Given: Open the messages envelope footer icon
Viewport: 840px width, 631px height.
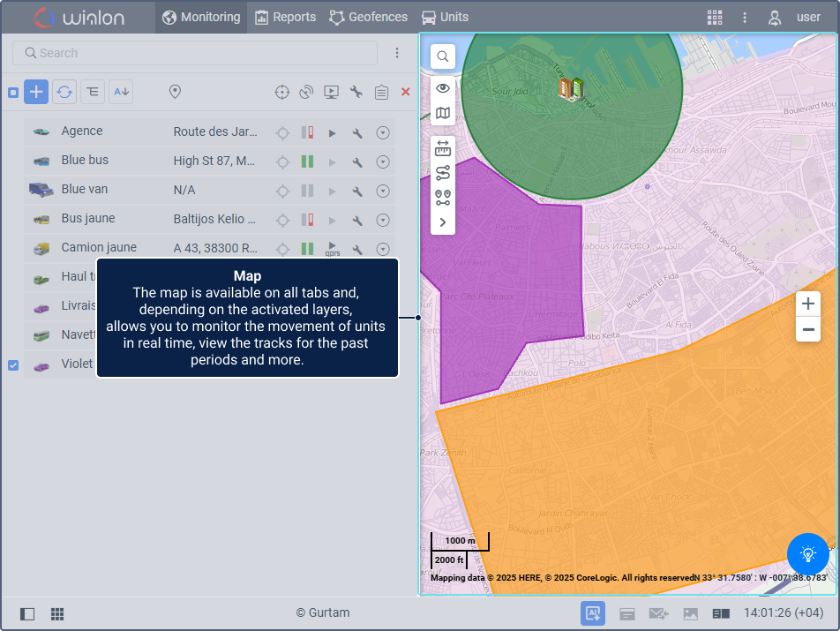Looking at the screenshot, I should coord(658,614).
